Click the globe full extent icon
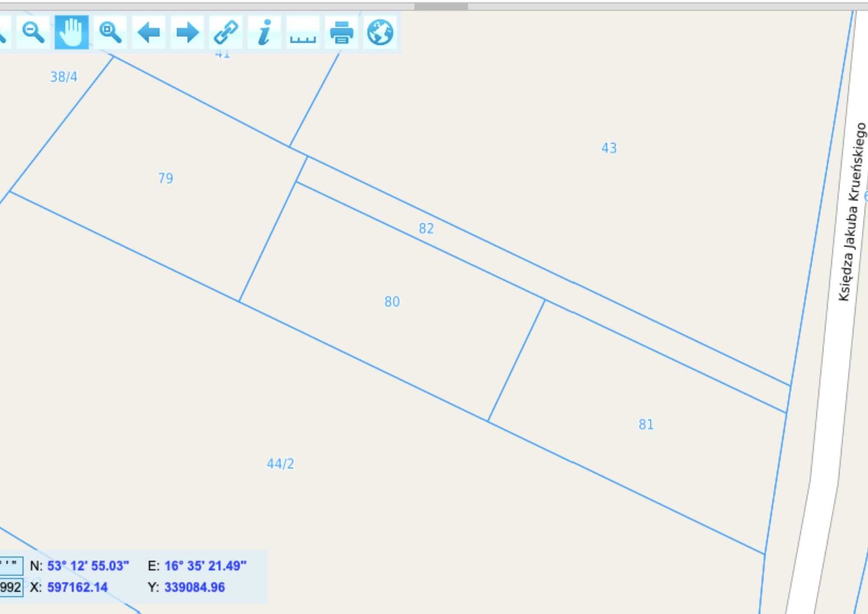This screenshot has width=868, height=614. pos(380,33)
